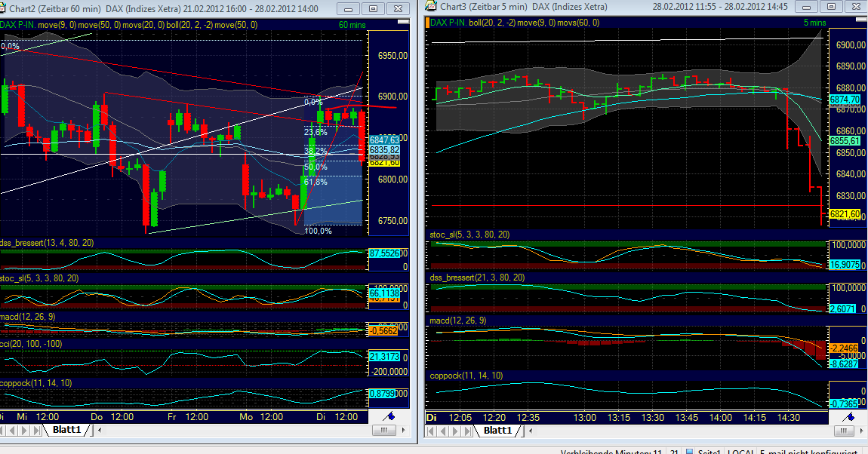Click the 6847,63 price tag in Chart2

pyautogui.click(x=384, y=140)
